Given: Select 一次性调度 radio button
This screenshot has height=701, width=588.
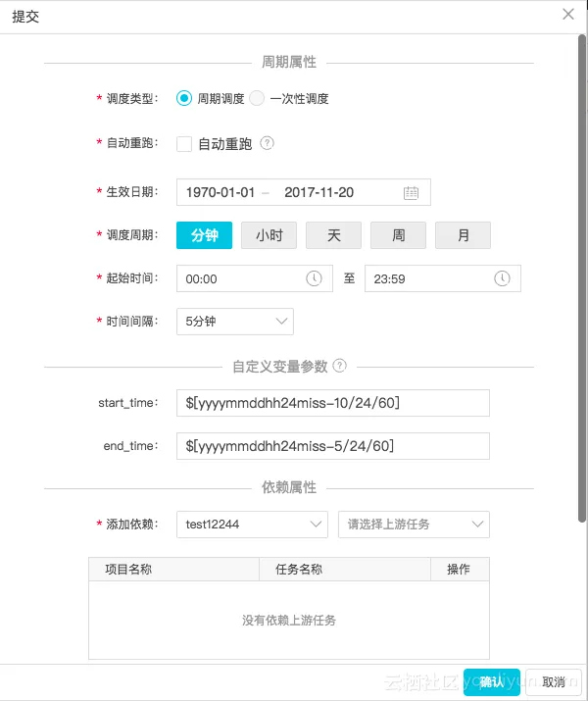Looking at the screenshot, I should pos(257,98).
